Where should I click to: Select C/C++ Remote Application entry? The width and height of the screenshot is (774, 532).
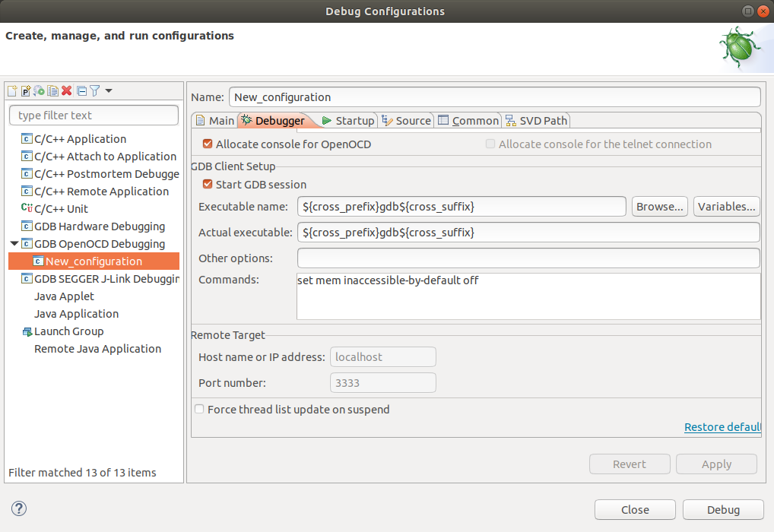tap(101, 191)
